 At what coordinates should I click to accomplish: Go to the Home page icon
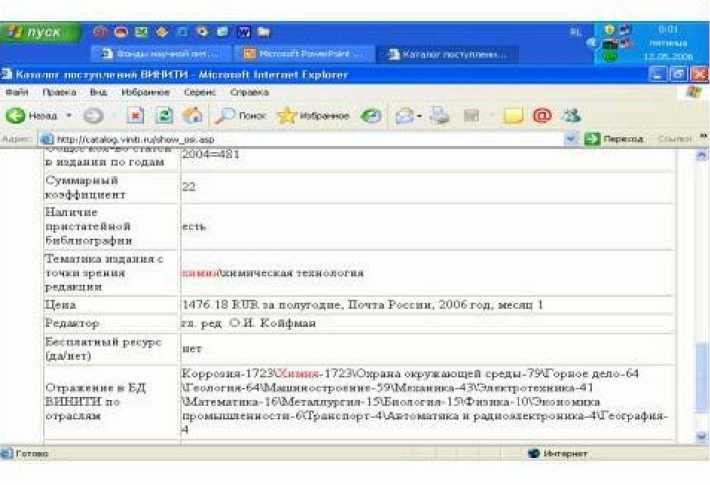192,115
